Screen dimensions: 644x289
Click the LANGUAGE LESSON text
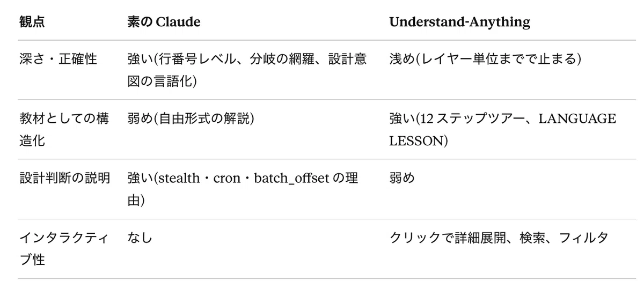point(502,130)
